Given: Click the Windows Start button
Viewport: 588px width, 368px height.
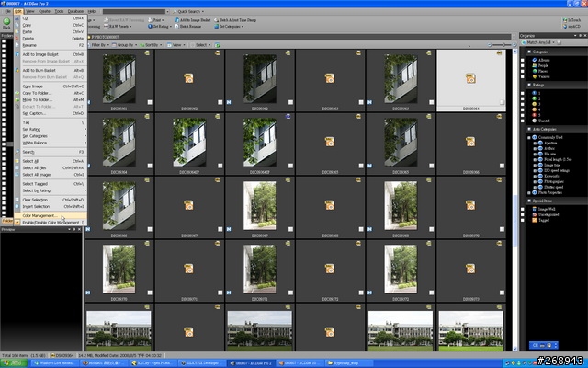Looking at the screenshot, I should tap(14, 363).
